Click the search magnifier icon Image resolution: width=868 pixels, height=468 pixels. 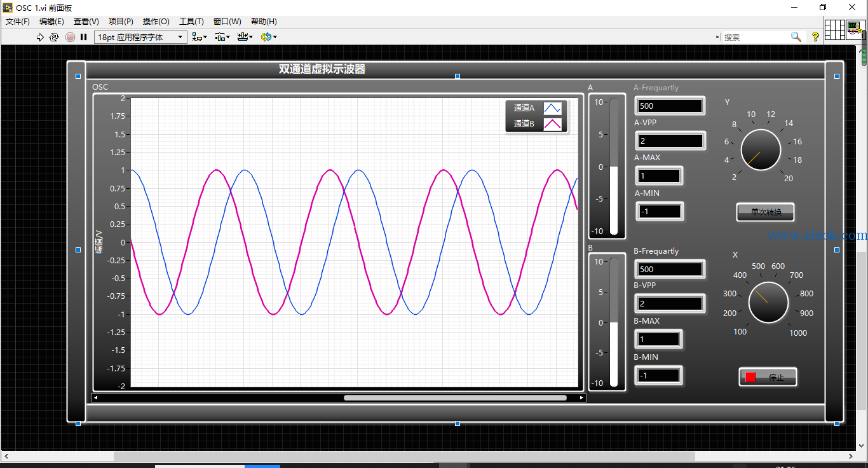(796, 38)
